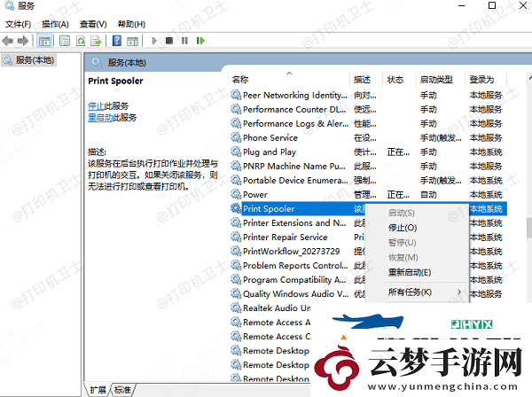532x397 pixels.
Task: Sort by the 状态 column header
Action: point(395,80)
